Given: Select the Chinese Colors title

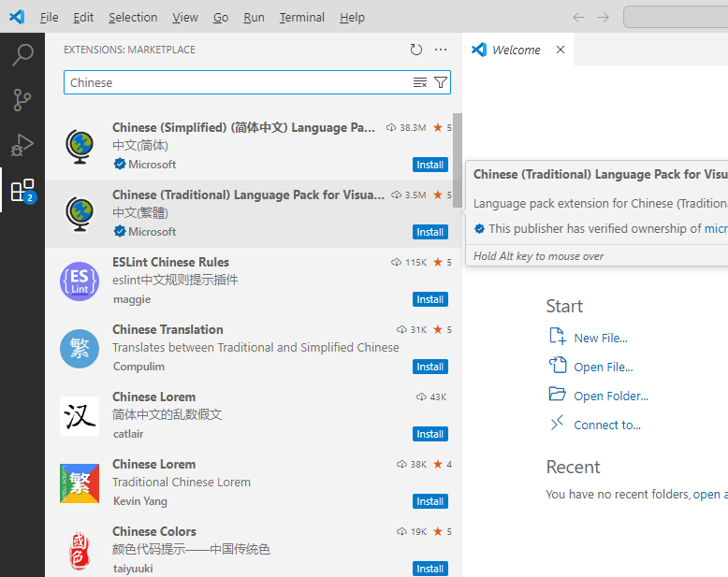Looking at the screenshot, I should click(x=154, y=531).
